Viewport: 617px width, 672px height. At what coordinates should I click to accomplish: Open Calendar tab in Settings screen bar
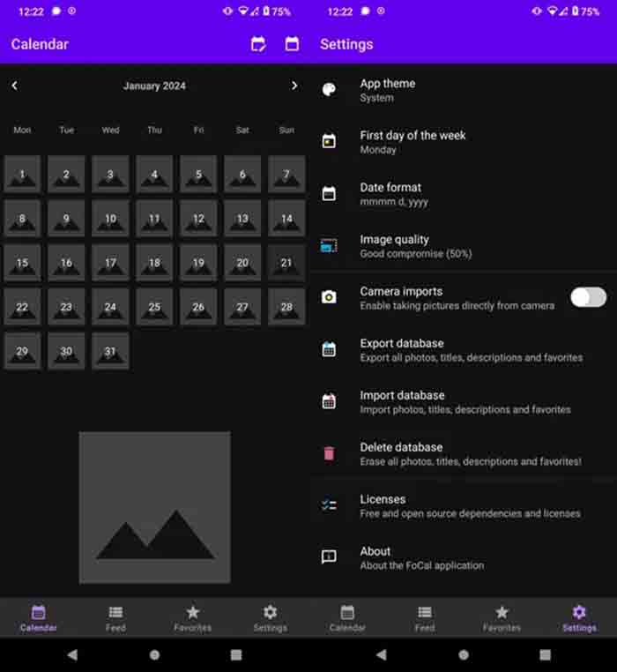pyautogui.click(x=347, y=618)
